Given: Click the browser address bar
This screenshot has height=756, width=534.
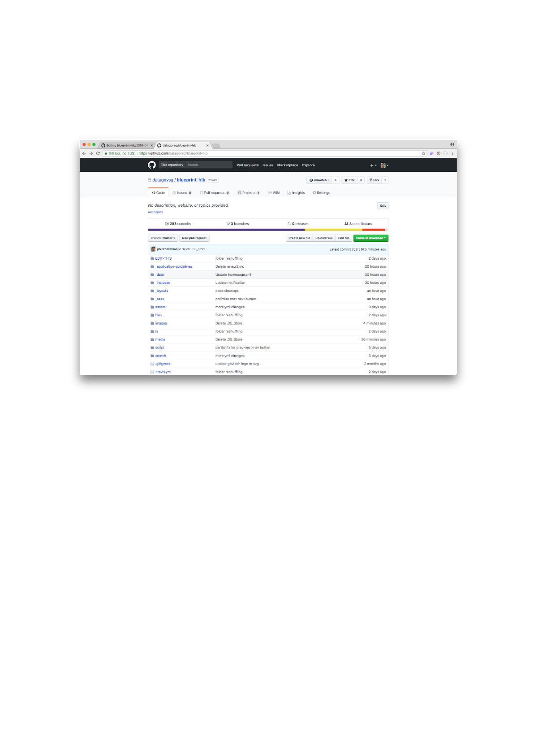Looking at the screenshot, I should [264, 153].
